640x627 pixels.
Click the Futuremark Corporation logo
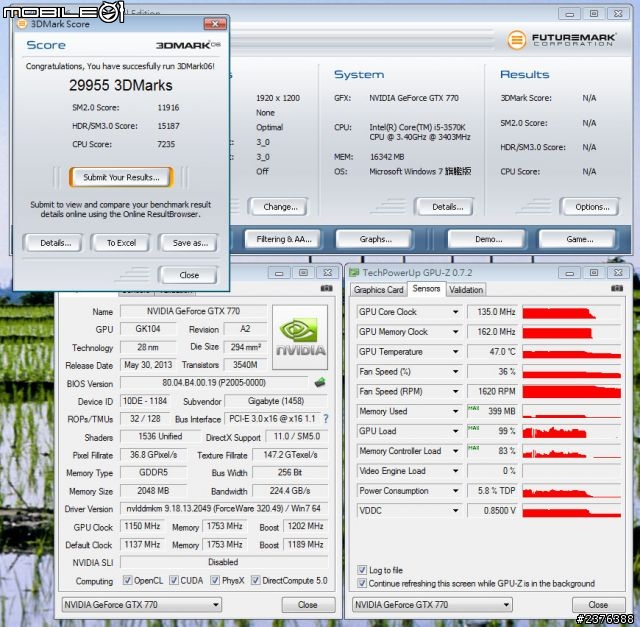coord(562,40)
